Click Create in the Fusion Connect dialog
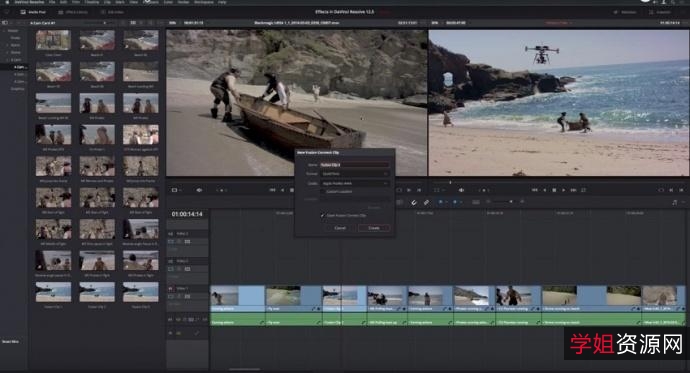Image resolution: width=690 pixels, height=373 pixels. (374, 228)
